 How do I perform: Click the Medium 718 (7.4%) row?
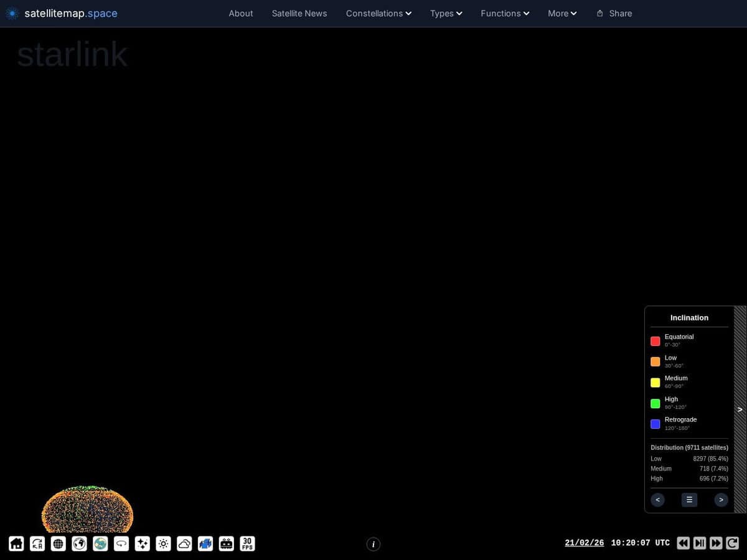coord(689,469)
